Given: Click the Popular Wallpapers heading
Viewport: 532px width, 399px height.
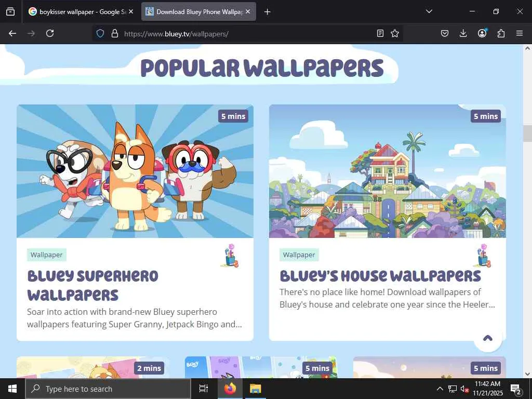Looking at the screenshot, I should pos(262,68).
